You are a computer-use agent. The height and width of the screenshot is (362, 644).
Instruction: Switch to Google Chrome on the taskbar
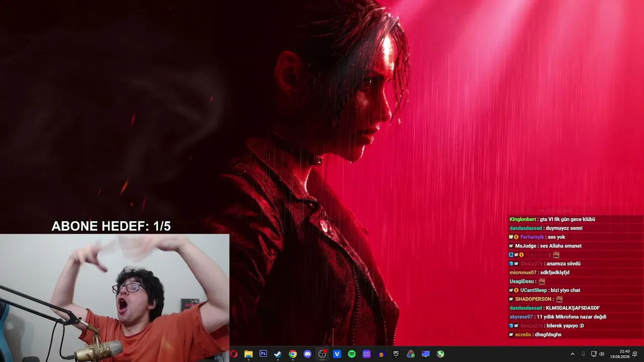[293, 354]
